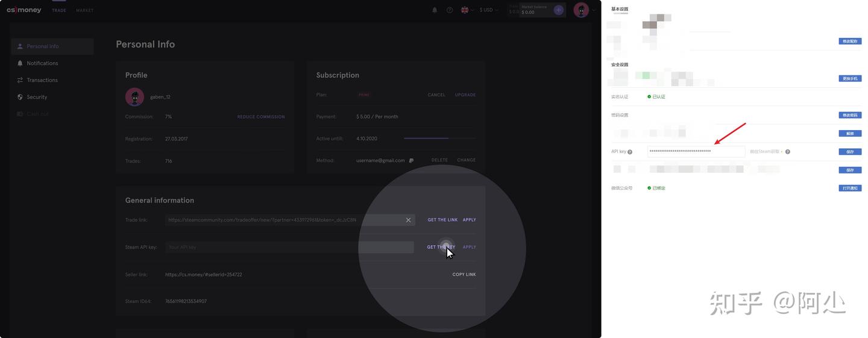Click the user avatar in header

point(581,10)
